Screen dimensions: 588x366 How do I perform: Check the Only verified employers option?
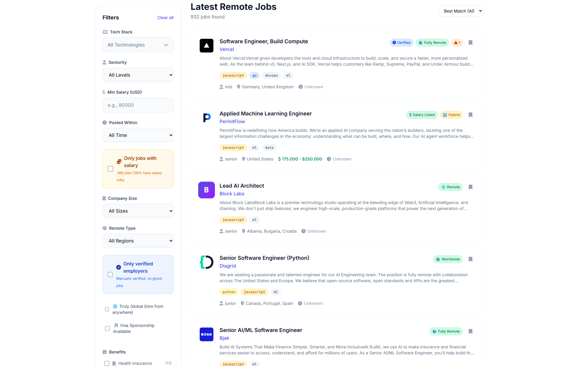pos(110,274)
